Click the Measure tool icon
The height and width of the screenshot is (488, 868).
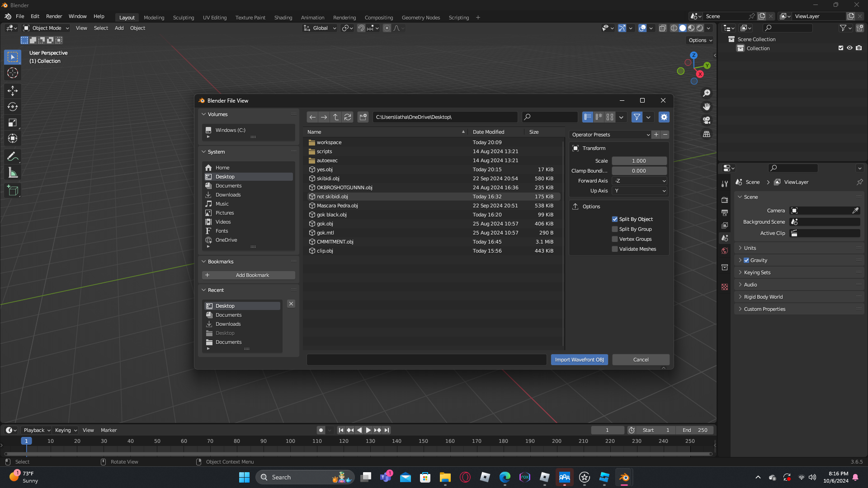click(x=13, y=173)
